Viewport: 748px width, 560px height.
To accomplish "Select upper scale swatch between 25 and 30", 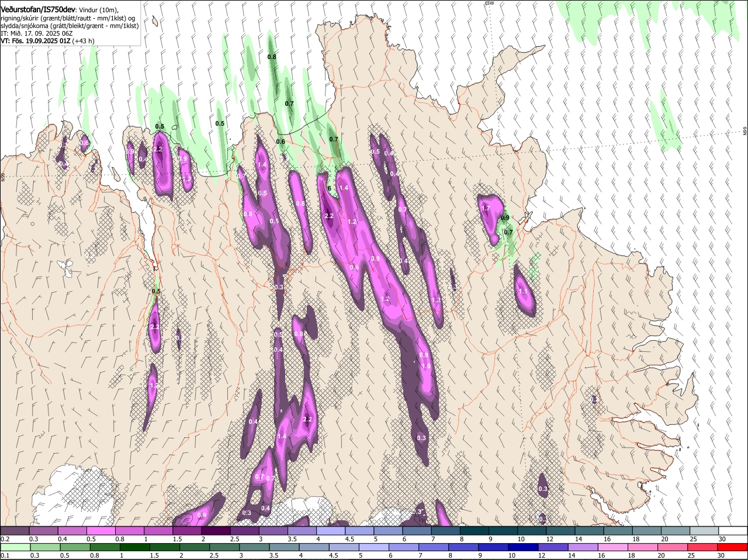I will point(705,531).
